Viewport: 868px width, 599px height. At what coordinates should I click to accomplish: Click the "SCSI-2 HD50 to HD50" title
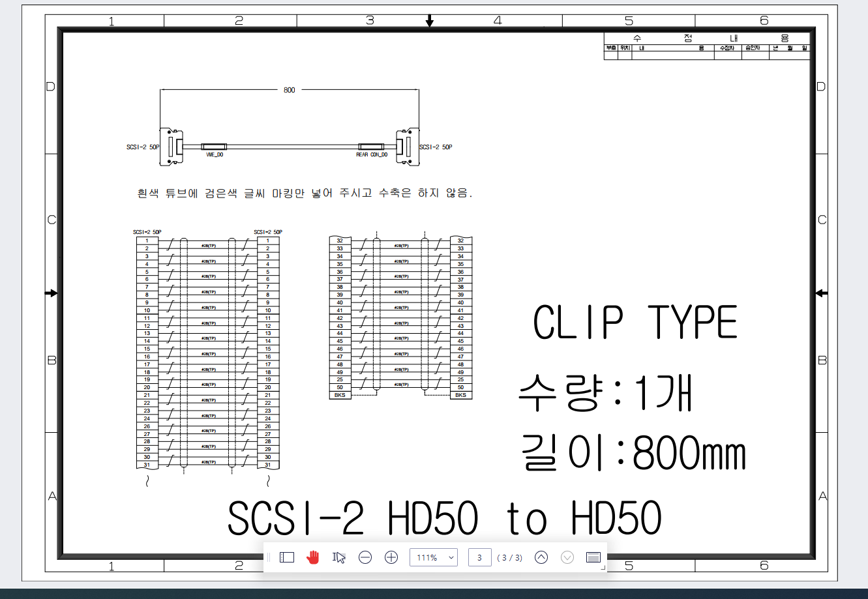click(x=445, y=519)
